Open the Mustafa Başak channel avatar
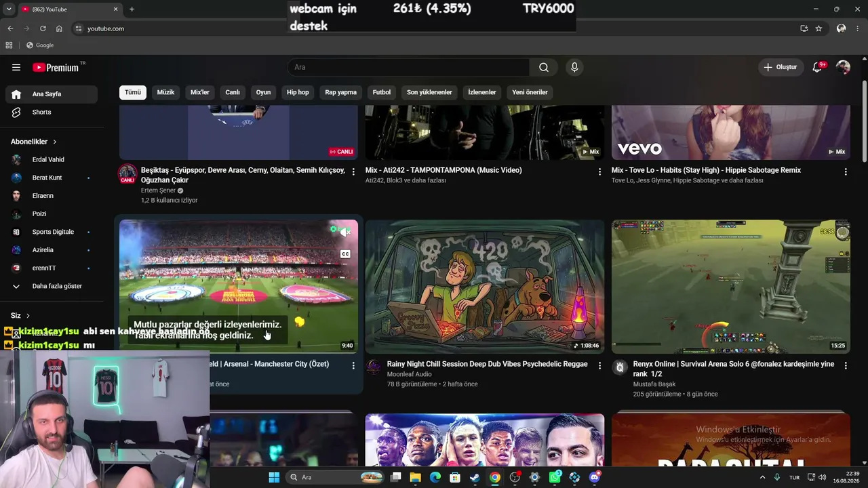The image size is (868, 488). (x=620, y=367)
